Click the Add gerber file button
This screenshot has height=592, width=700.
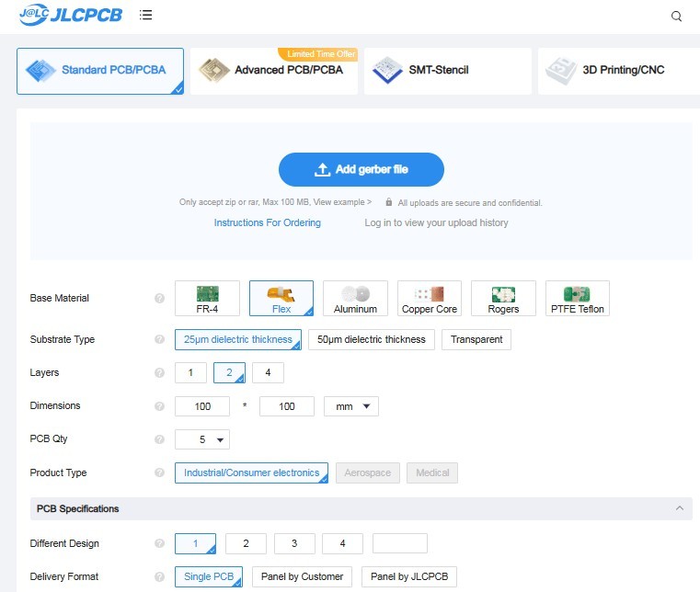pyautogui.click(x=361, y=169)
